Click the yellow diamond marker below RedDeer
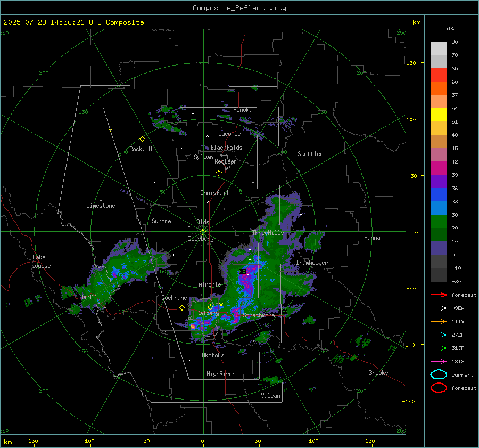Screen dimensions: 479x448 219,173
